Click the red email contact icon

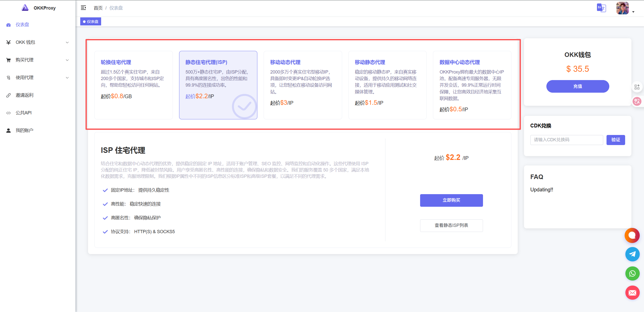[x=632, y=293]
